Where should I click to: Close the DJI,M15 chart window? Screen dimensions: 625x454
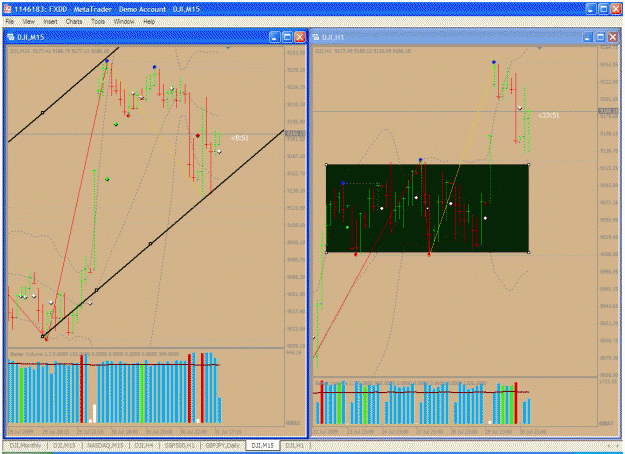click(300, 37)
